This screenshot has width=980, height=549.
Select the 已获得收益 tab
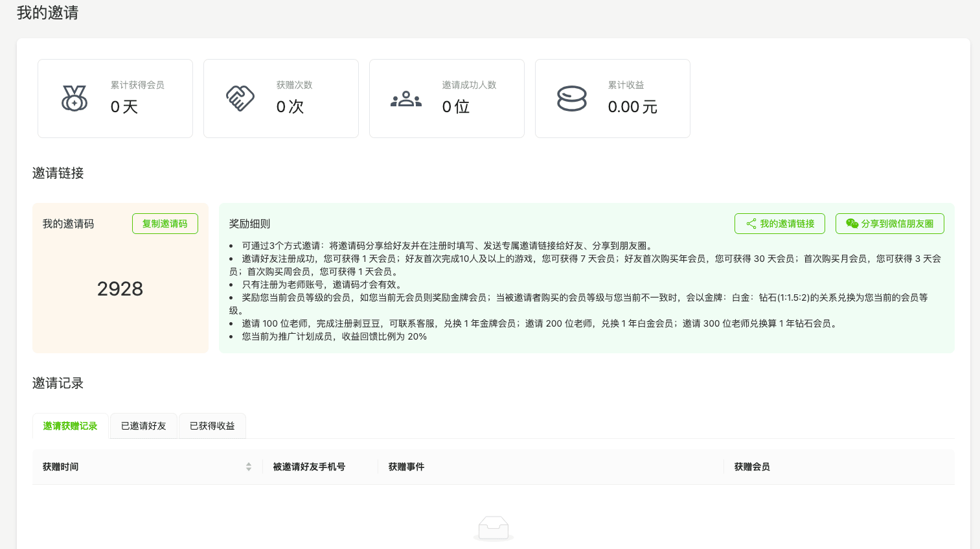[x=212, y=426]
